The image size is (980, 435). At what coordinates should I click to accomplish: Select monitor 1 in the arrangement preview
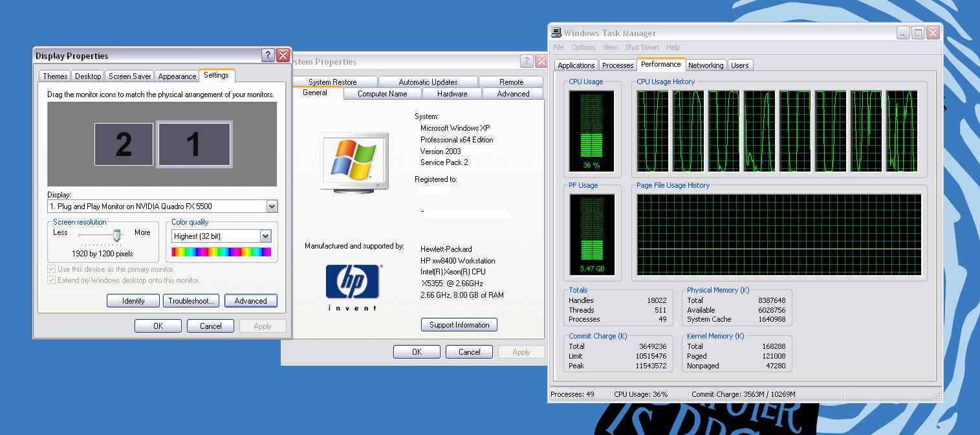click(193, 144)
